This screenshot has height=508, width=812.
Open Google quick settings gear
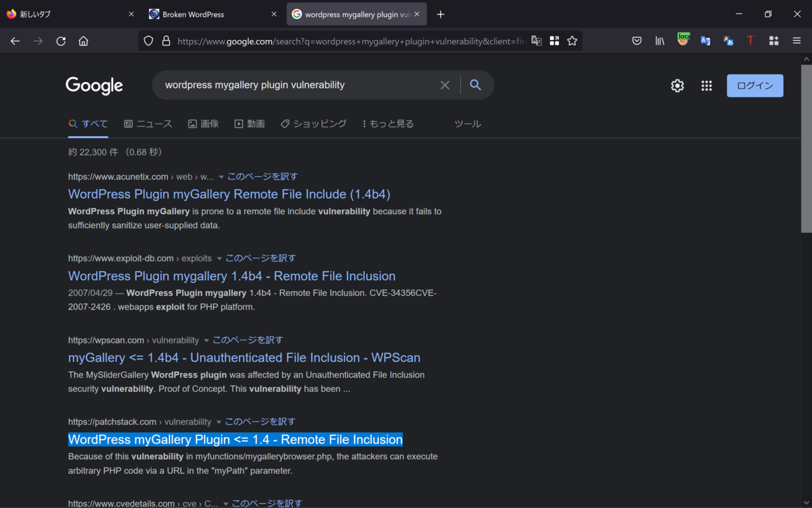[677, 85]
